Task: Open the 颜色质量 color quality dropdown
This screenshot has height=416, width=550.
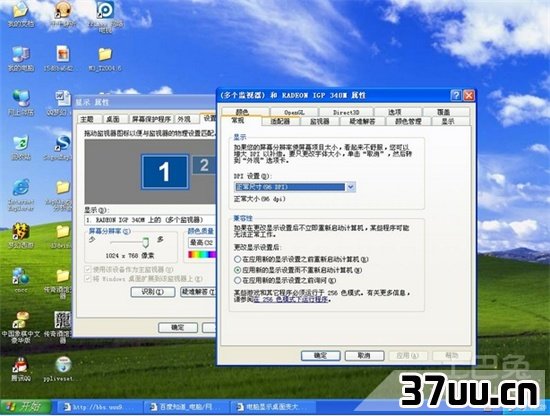Action: tap(202, 243)
